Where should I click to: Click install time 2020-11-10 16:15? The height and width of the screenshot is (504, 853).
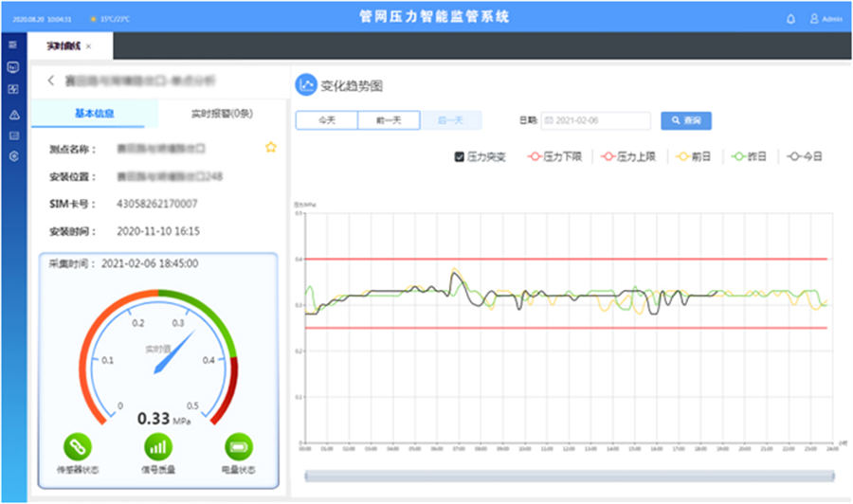[158, 231]
